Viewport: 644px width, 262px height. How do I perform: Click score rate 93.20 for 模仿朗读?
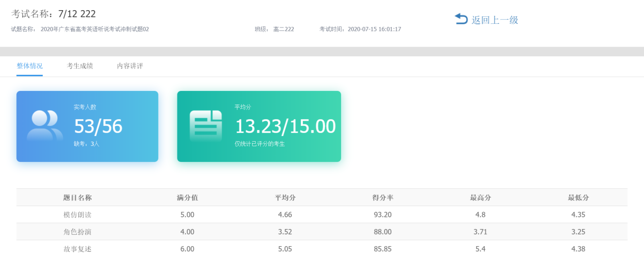(x=383, y=215)
